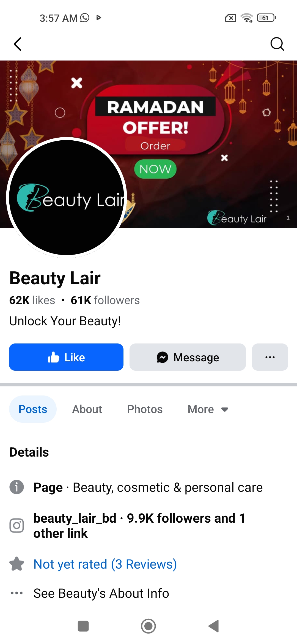
Task: Open search with magnifying glass icon
Action: (277, 44)
